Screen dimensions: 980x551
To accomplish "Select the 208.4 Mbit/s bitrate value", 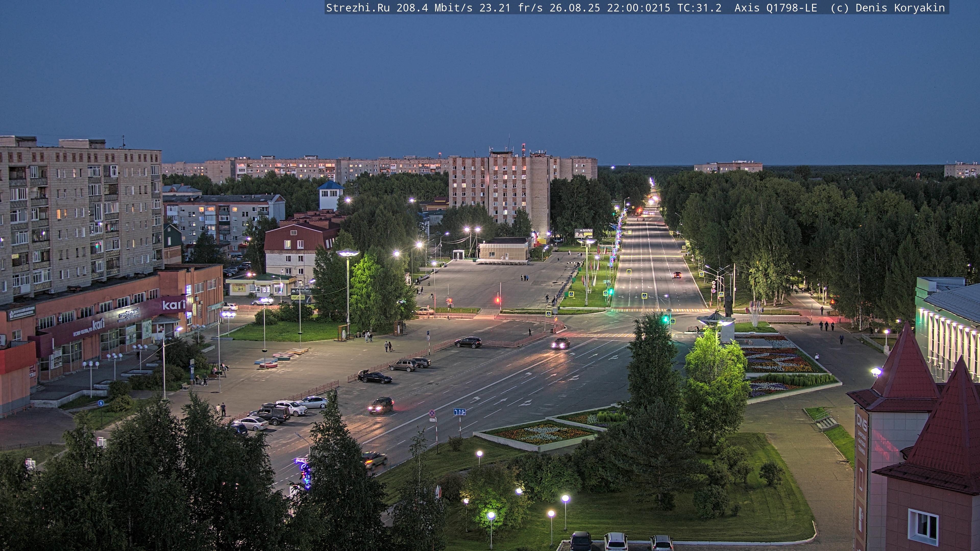I will click(434, 8).
